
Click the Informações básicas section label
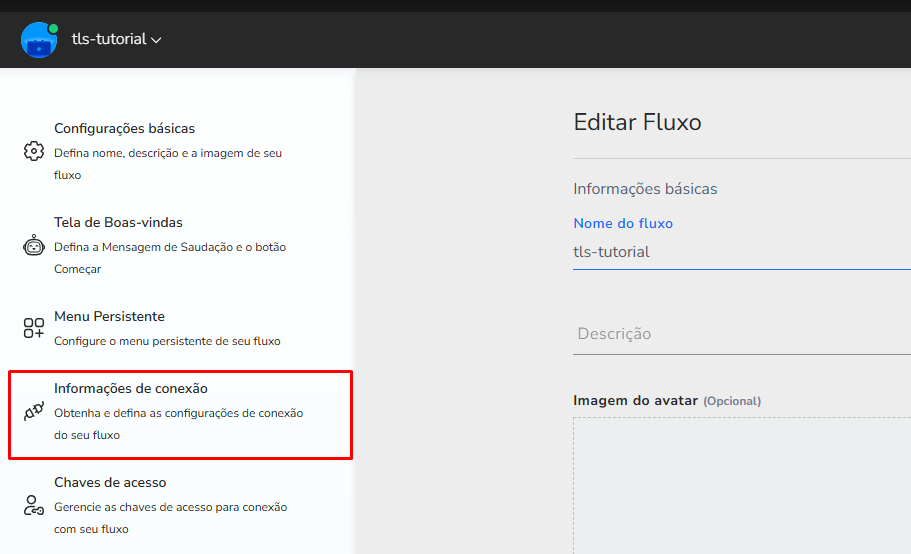pos(645,189)
